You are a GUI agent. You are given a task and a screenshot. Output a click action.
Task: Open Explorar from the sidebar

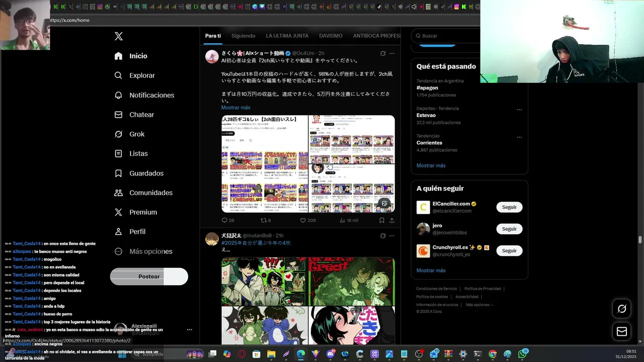click(134, 75)
